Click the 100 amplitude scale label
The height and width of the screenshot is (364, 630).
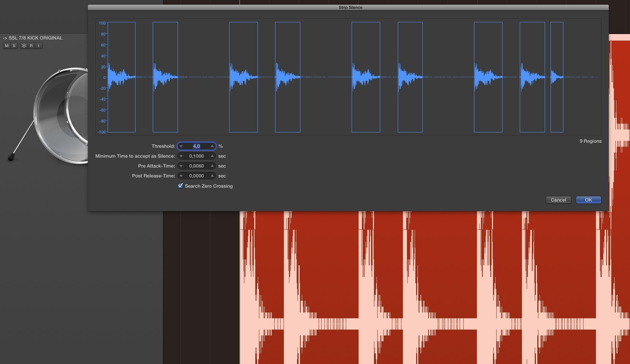[102, 23]
